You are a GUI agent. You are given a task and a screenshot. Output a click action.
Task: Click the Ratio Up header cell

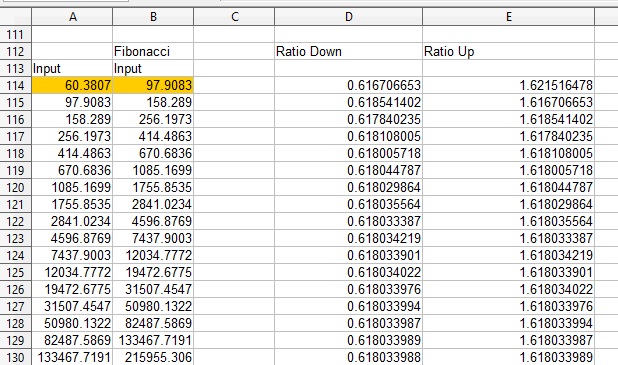(x=508, y=51)
